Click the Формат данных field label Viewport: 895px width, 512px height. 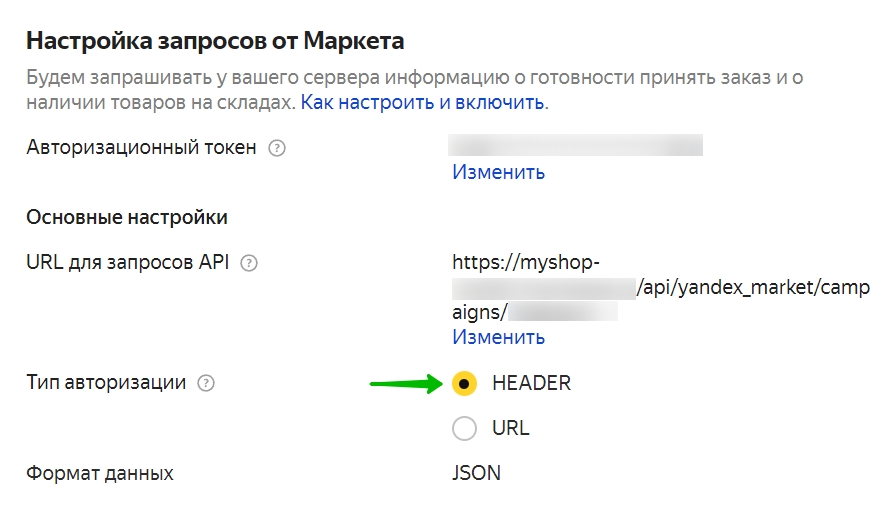click(100, 473)
